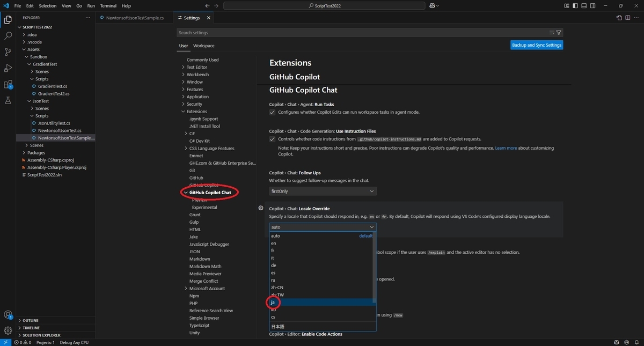Click the remote window status icon

tap(5, 342)
